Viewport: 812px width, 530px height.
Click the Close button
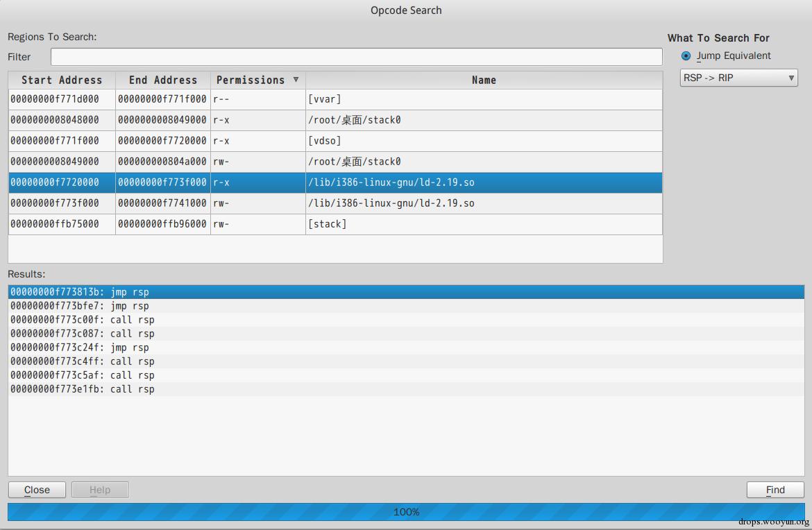point(37,490)
